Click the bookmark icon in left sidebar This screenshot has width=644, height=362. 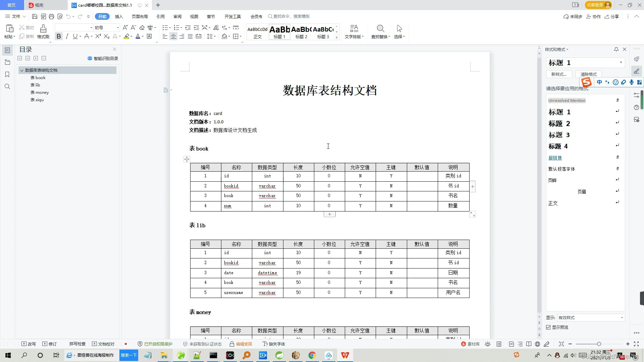pyautogui.click(x=7, y=74)
